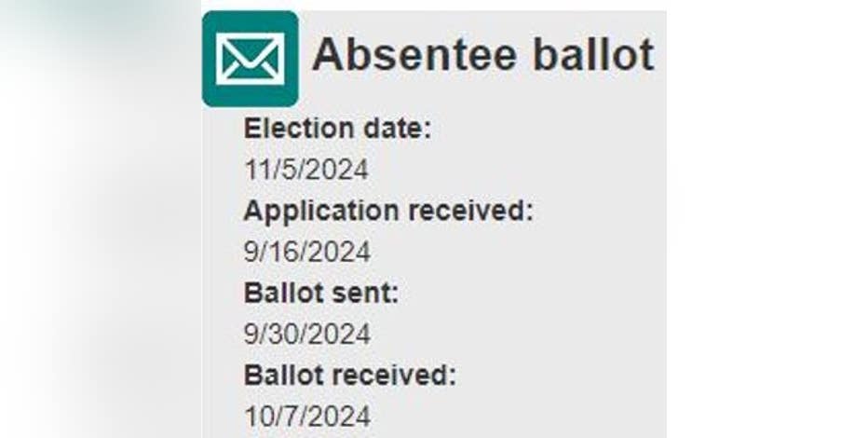Viewport: 868px width, 438px height.
Task: Click the year 2024 in the election date
Action: point(339,170)
